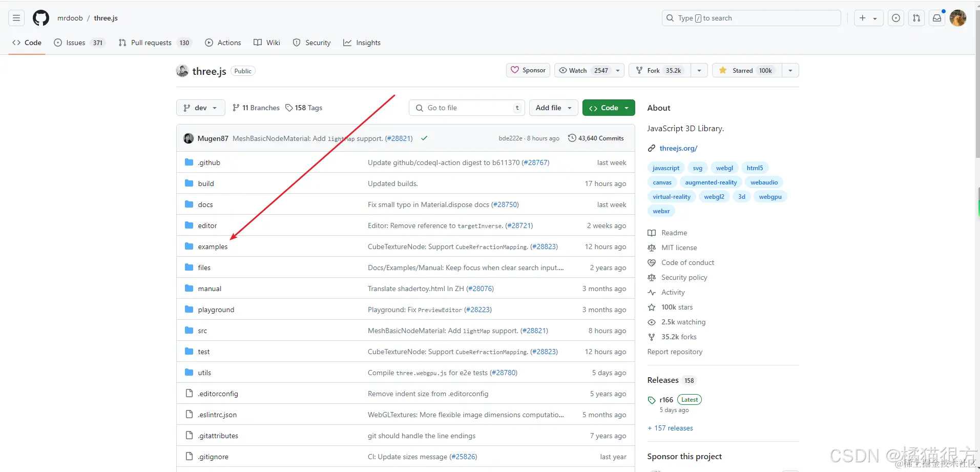Viewport: 980px width, 472px height.
Task: Click the stars icon beside 100k stars
Action: tap(652, 307)
